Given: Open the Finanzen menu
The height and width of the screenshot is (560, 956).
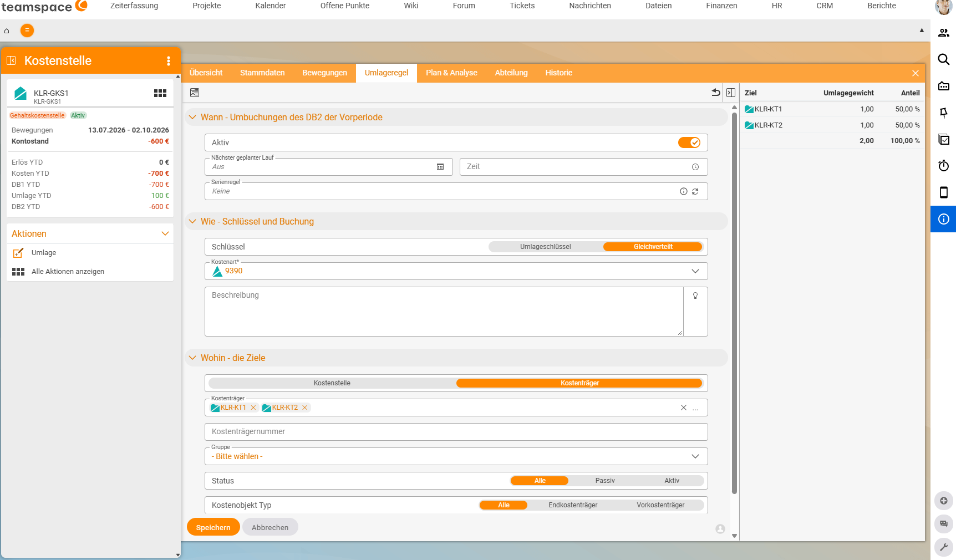Looking at the screenshot, I should (721, 6).
